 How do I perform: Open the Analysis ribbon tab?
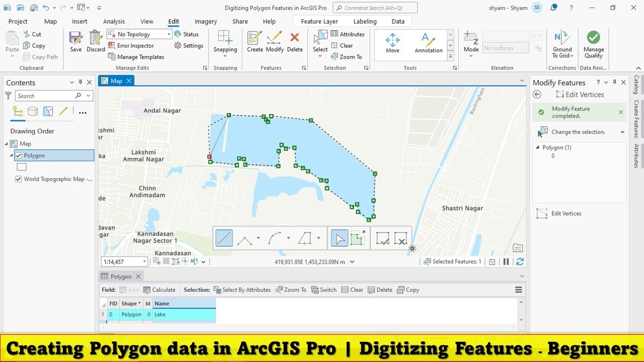click(114, 22)
